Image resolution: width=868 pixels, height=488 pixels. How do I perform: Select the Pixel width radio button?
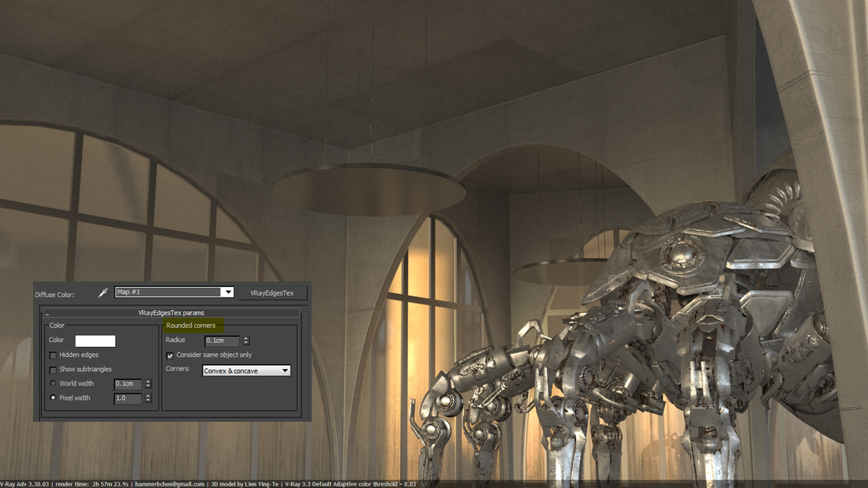pos(53,398)
